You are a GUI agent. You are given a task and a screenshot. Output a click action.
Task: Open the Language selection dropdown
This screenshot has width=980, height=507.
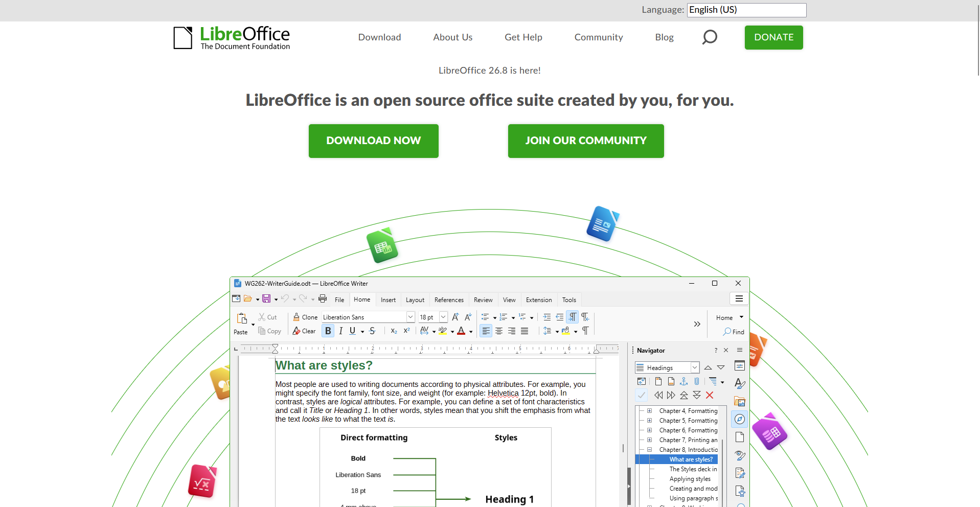746,10
